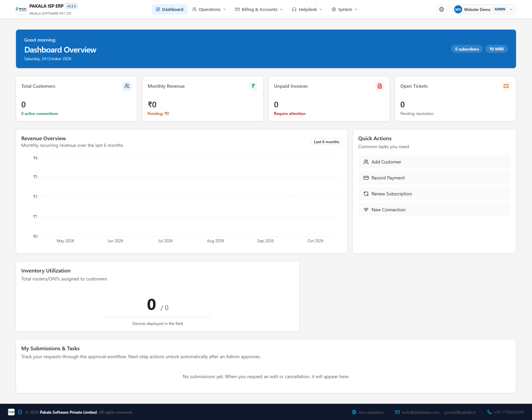Click the Open Tickets ticket icon

coord(506,86)
